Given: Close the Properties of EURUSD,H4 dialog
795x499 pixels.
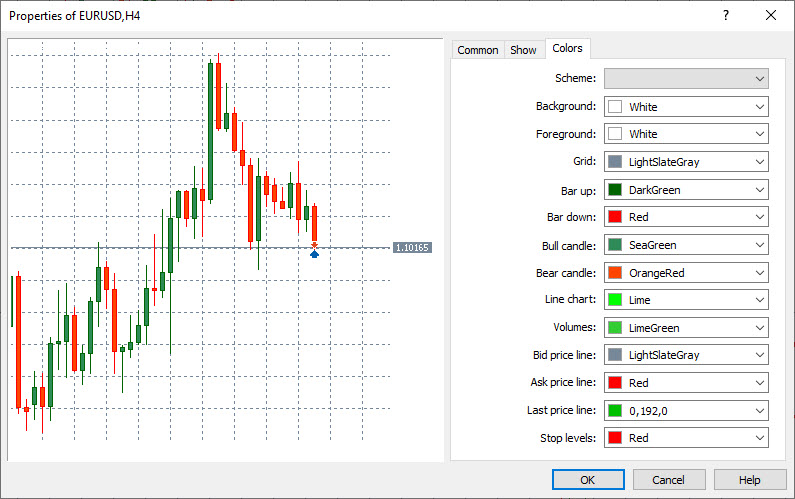Looking at the screenshot, I should click(771, 15).
